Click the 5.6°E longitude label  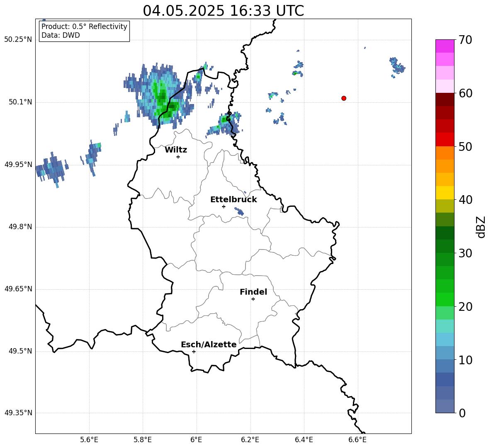click(89, 440)
